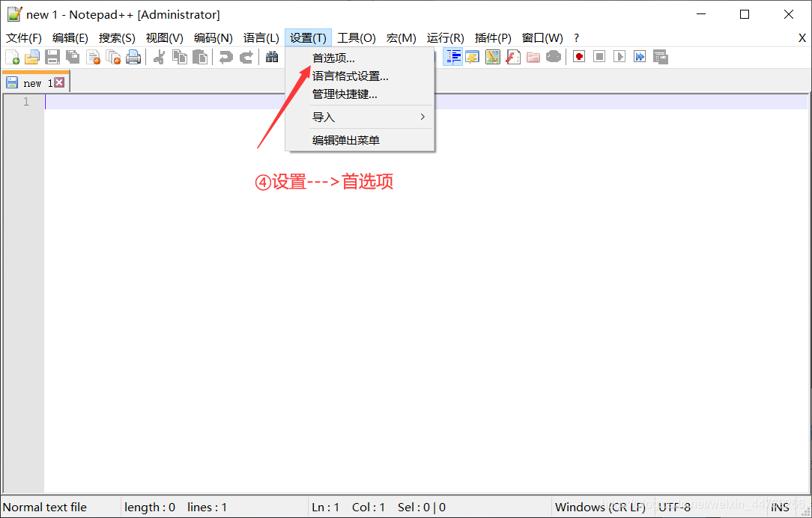Click the Print toolbar icon

133,57
